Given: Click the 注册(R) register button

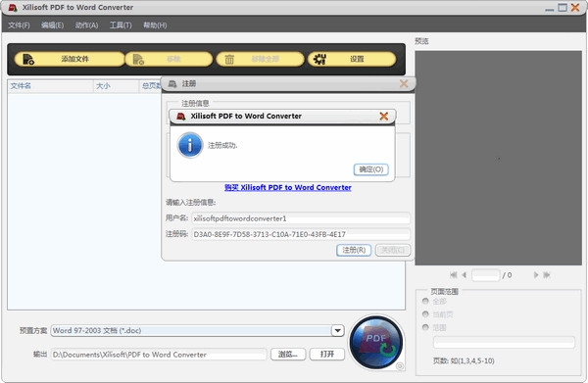Looking at the screenshot, I should point(354,250).
